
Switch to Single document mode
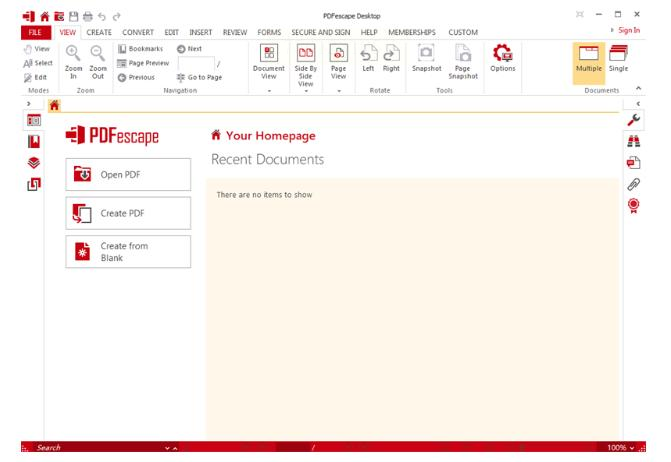click(618, 58)
